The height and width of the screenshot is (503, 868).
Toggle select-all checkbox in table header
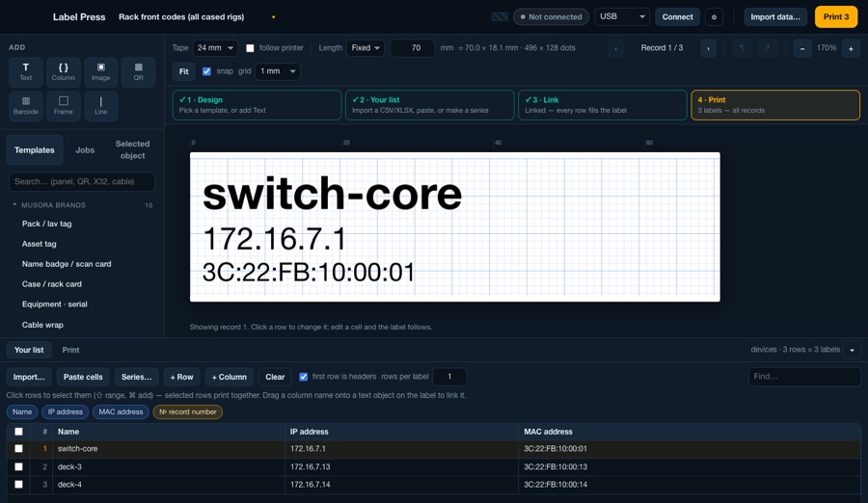(x=19, y=432)
